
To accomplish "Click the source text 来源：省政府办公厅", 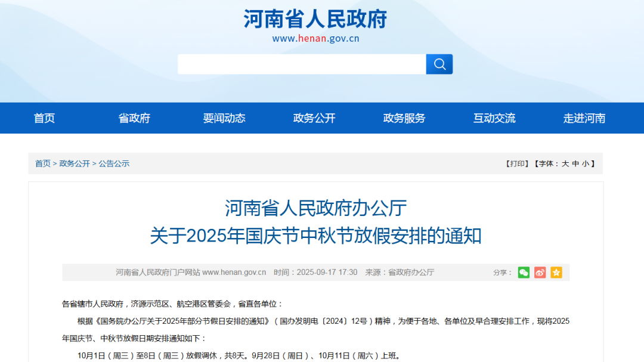I will coord(400,273).
